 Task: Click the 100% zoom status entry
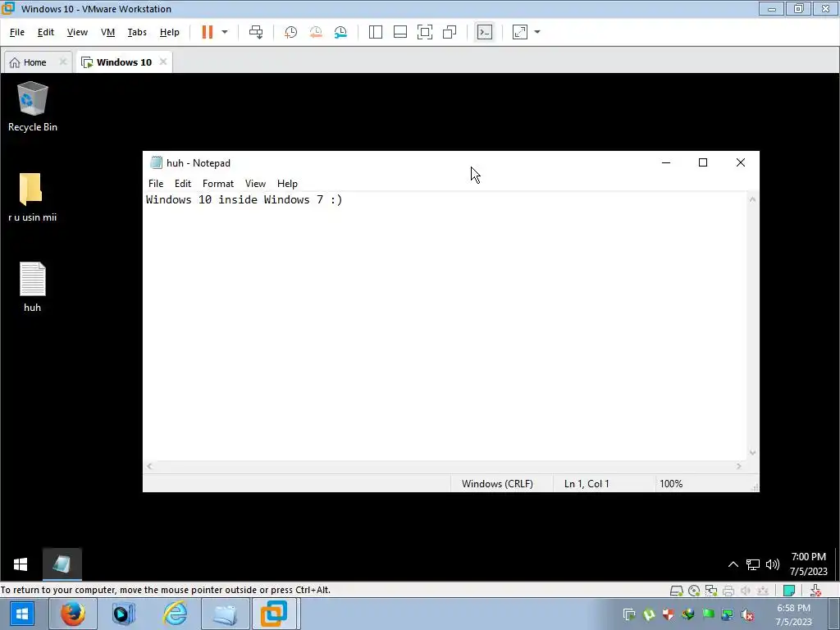(671, 484)
